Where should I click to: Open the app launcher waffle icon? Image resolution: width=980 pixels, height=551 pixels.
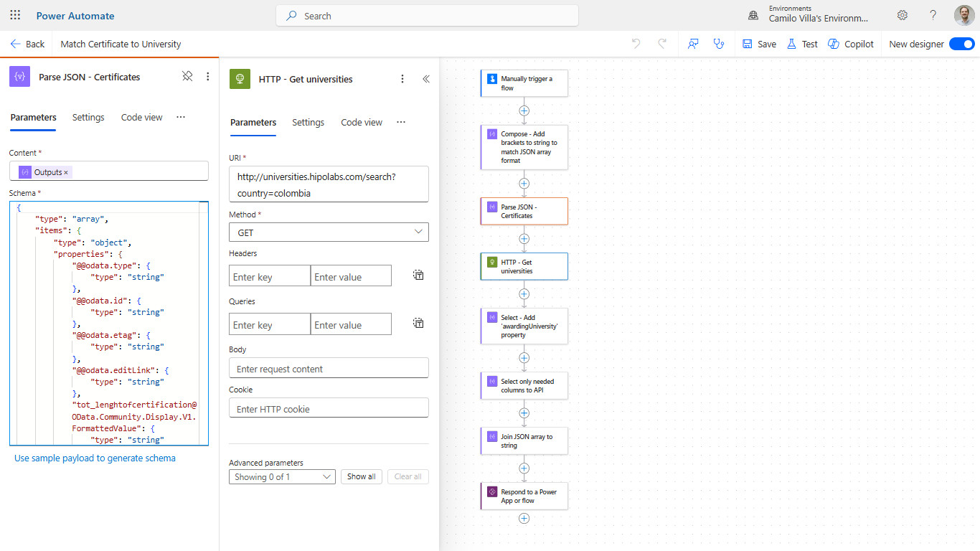click(x=15, y=15)
